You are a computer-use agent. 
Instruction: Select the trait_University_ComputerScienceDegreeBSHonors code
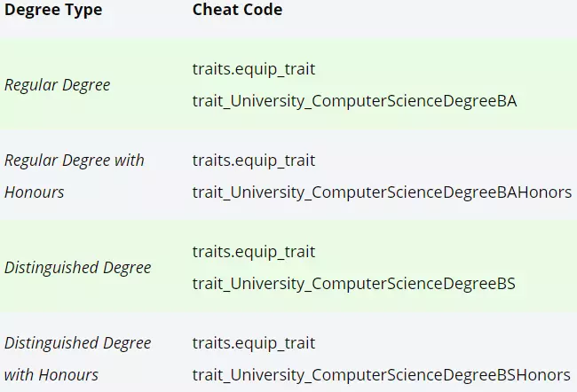(381, 374)
